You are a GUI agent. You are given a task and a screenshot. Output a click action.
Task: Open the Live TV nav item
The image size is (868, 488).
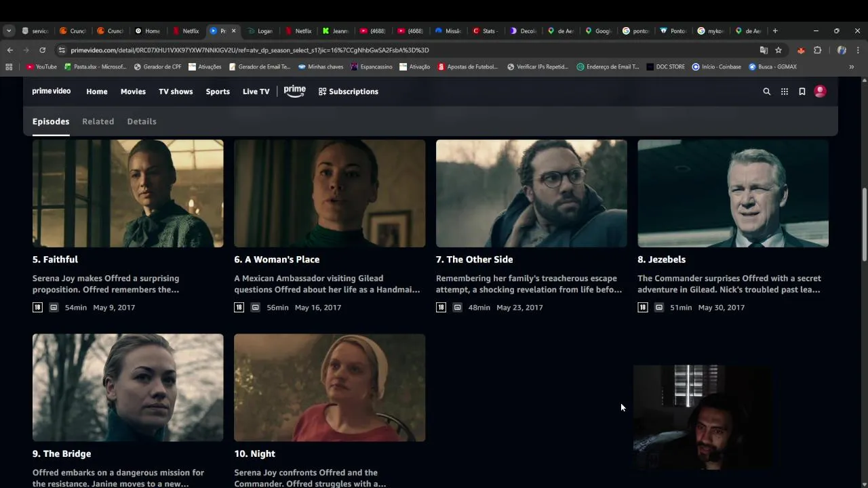click(x=256, y=91)
